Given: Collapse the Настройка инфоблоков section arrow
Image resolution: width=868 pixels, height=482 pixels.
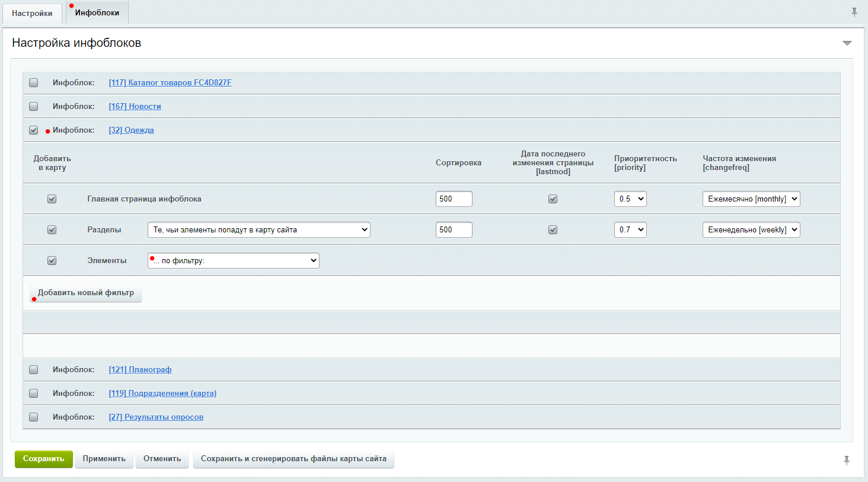Looking at the screenshot, I should 847,43.
